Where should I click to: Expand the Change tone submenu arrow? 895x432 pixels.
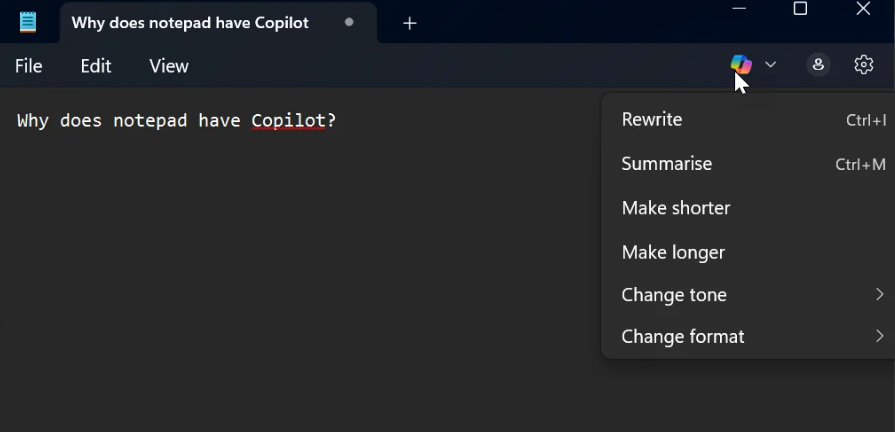tap(879, 295)
